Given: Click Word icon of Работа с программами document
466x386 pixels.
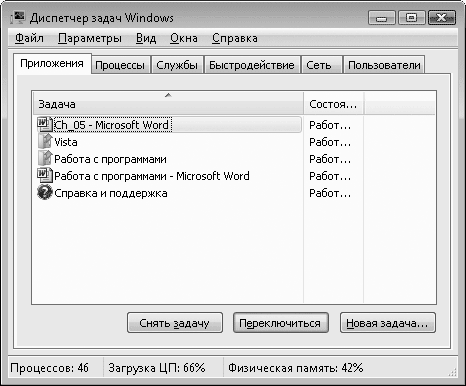Looking at the screenshot, I should click(45, 176).
